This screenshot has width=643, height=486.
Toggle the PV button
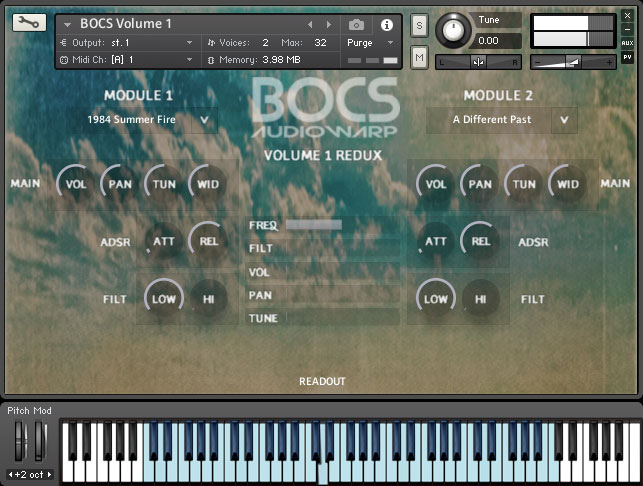point(627,57)
